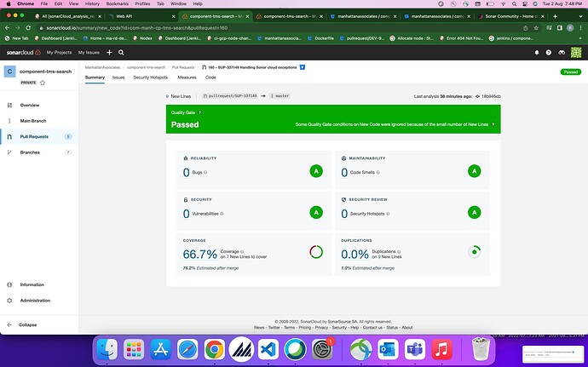
Task: Open the Dockerfile bookmark
Action: [320, 38]
